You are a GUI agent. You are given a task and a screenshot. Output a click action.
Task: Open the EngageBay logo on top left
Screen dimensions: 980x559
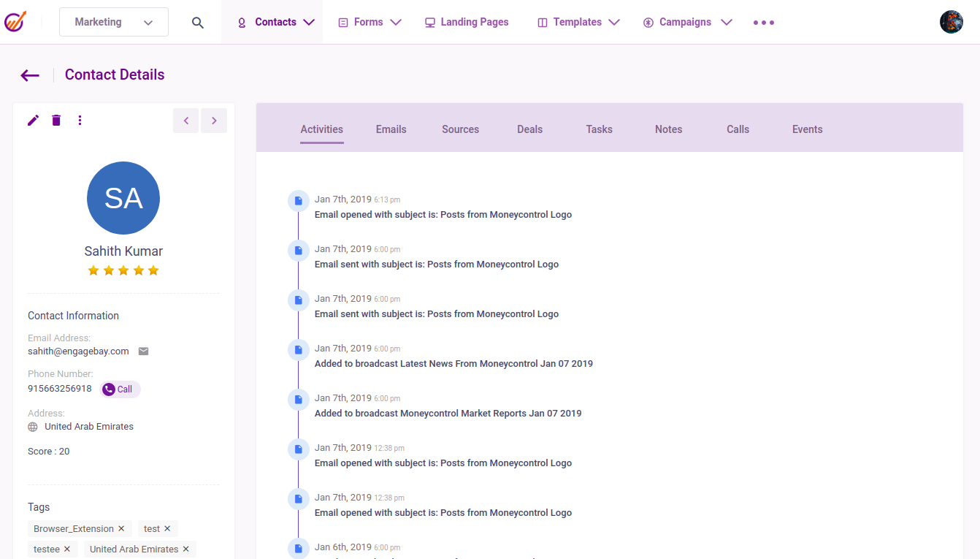tap(15, 21)
